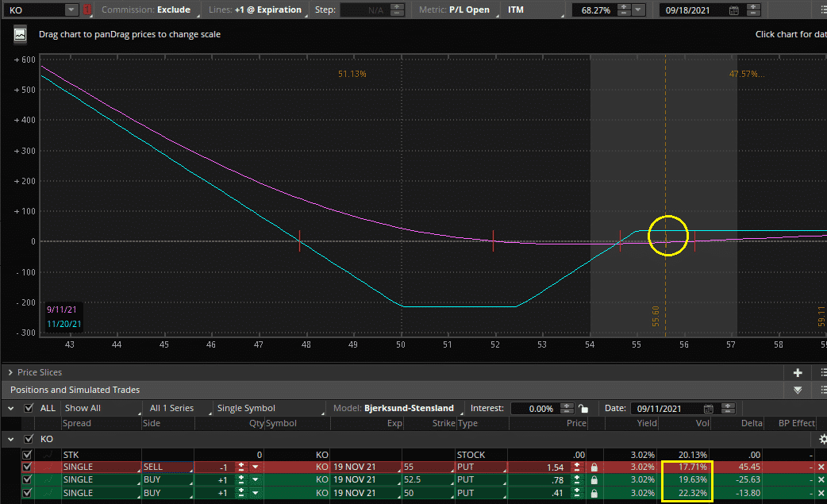Remove the SELL 55 PUT simulated trade
The image size is (827, 504).
point(821,467)
